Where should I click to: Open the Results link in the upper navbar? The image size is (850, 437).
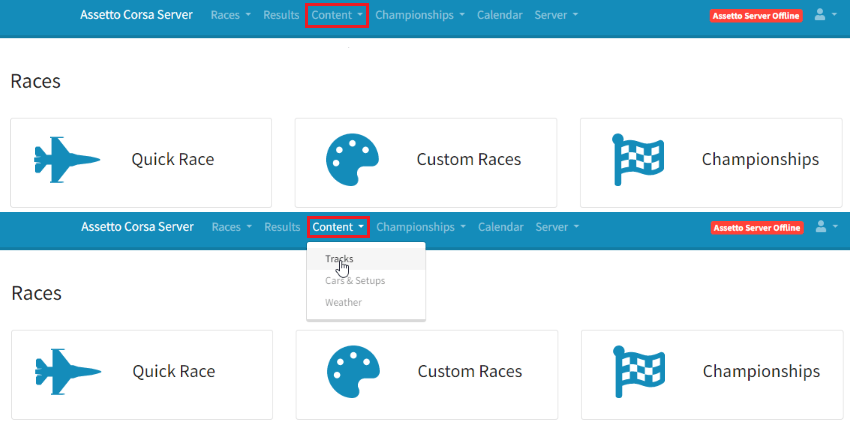[281, 15]
